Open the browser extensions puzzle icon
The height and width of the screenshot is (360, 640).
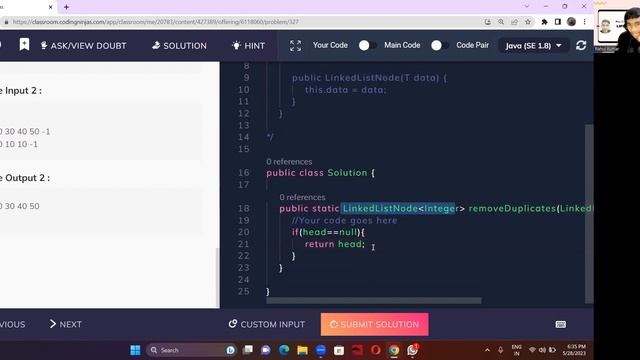(x=544, y=22)
